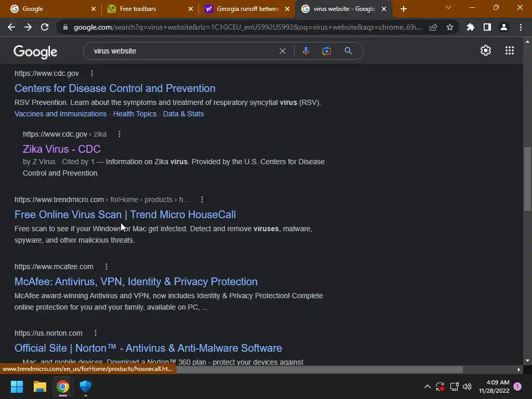Click the sync status icon in the tray
Screen dimensions: 532x399
tap(440, 387)
